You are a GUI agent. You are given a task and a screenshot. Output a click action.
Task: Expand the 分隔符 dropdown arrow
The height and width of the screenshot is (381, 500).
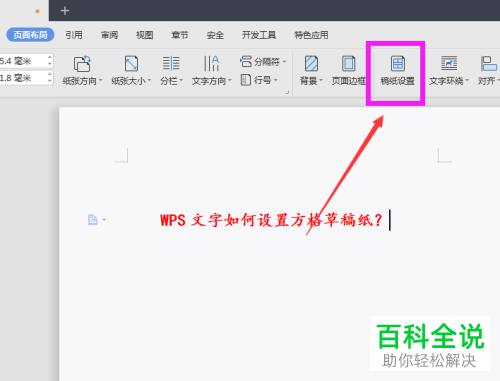pyautogui.click(x=284, y=62)
